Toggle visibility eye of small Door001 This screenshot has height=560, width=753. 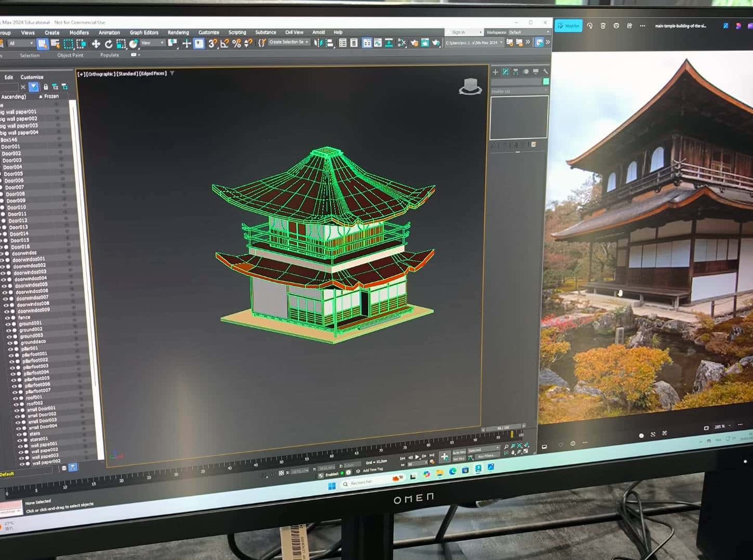tap(16, 410)
